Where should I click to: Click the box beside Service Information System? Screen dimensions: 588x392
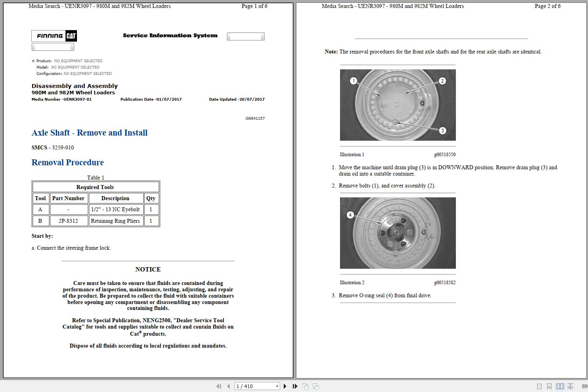pyautogui.click(x=246, y=36)
